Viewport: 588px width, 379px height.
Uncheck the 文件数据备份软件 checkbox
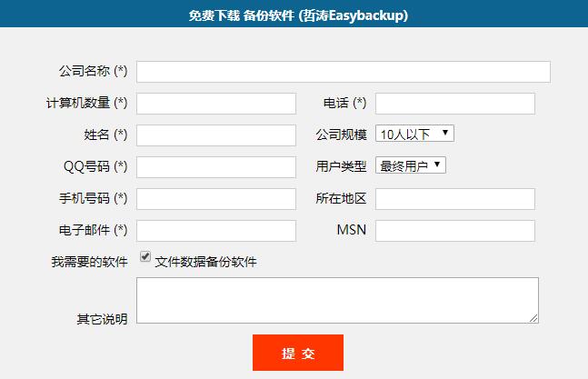(x=145, y=256)
